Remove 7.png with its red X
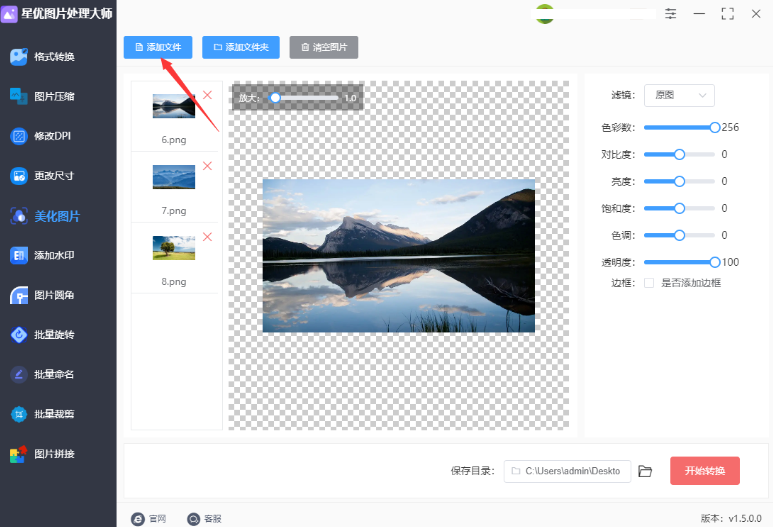This screenshot has width=773, height=527. point(208,166)
